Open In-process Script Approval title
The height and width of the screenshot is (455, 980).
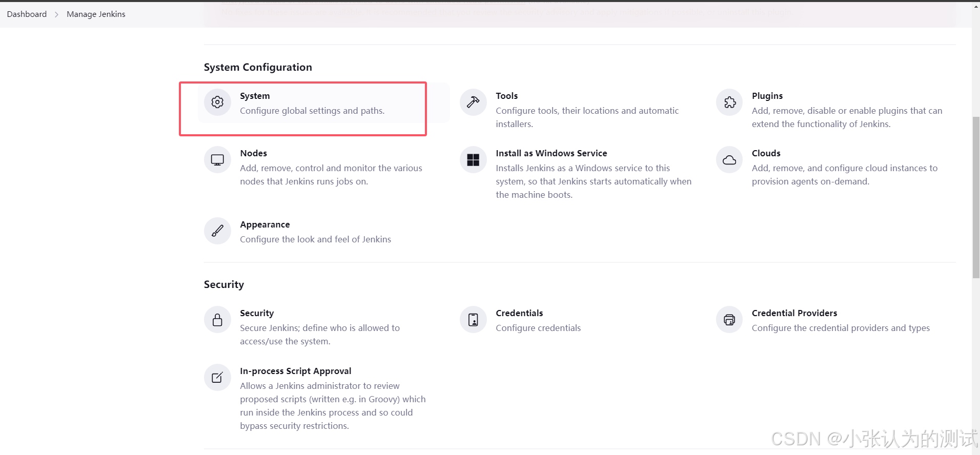coord(296,371)
